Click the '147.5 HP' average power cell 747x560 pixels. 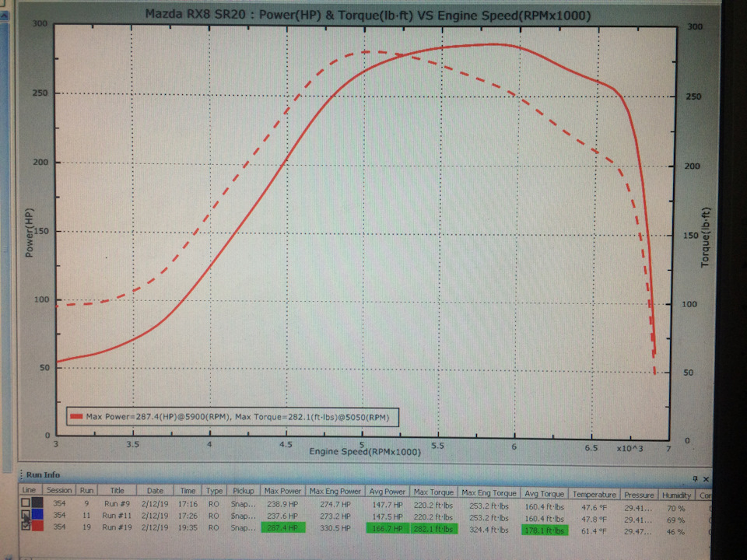click(387, 516)
